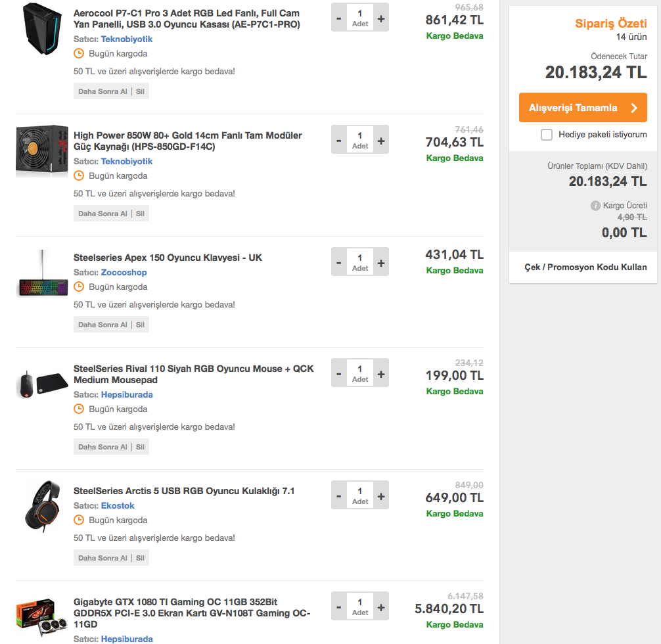View SteelSeries Arctis 5 headset image
The image size is (661, 644).
coord(43,507)
